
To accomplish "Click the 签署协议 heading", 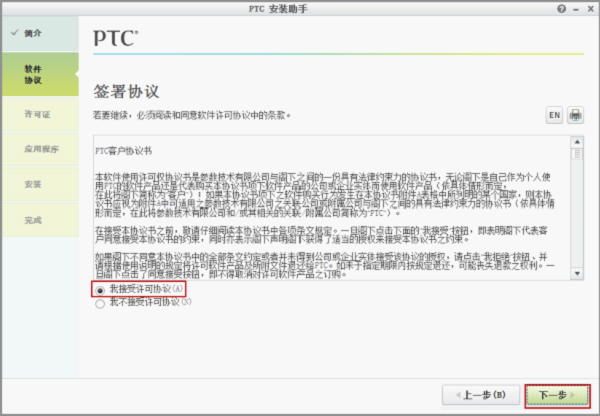I will (126, 91).
